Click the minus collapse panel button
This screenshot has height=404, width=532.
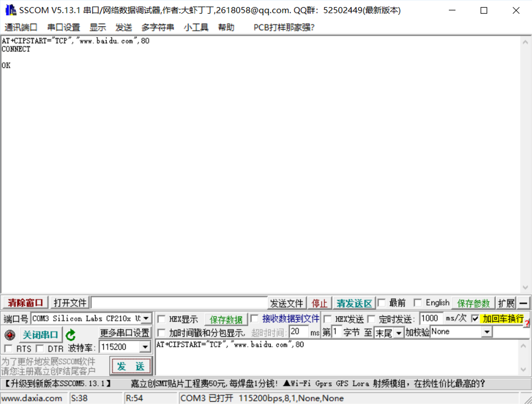523,303
